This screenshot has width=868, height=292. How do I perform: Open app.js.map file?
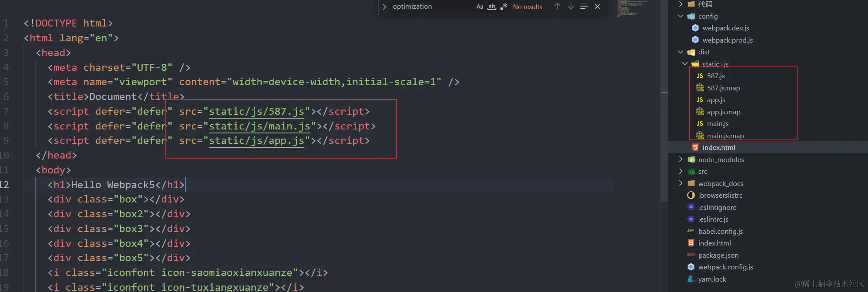click(724, 112)
